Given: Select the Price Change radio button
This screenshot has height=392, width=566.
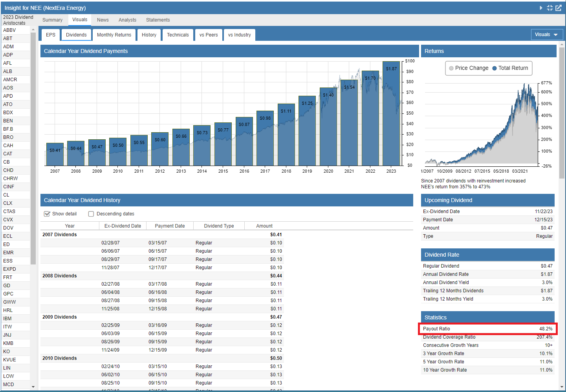Looking at the screenshot, I should [451, 68].
